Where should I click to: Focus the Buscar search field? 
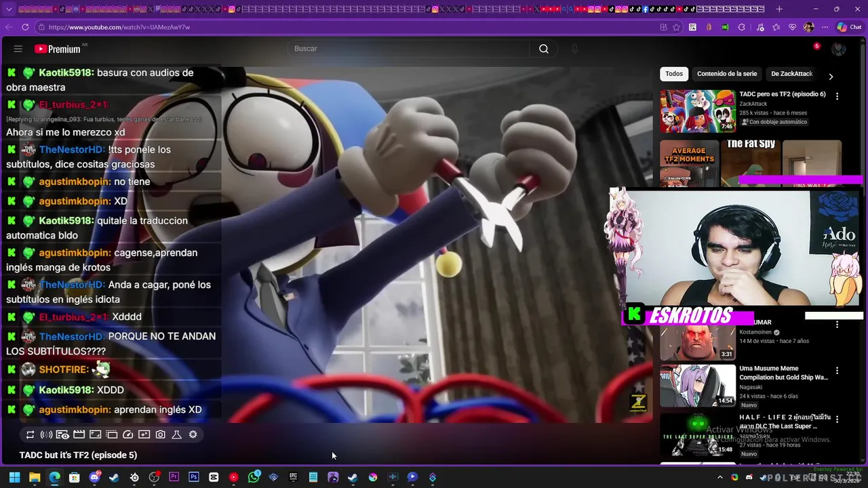tap(409, 49)
